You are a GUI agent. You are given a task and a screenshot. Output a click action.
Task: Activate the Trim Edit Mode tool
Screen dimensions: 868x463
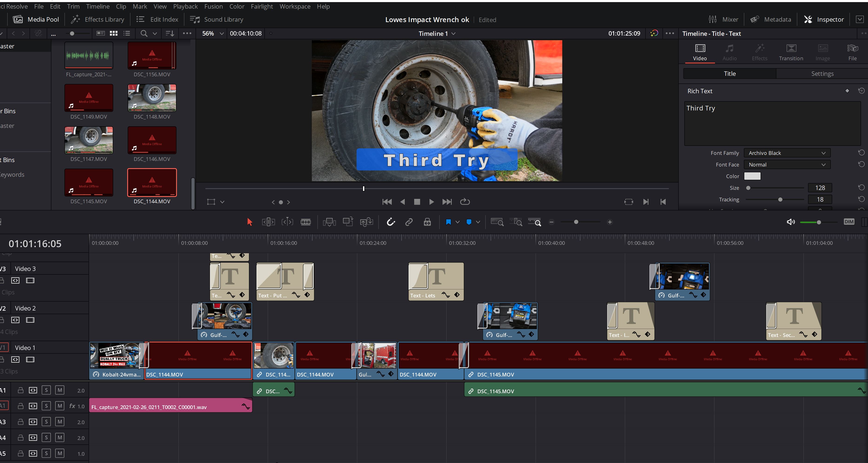pos(269,222)
